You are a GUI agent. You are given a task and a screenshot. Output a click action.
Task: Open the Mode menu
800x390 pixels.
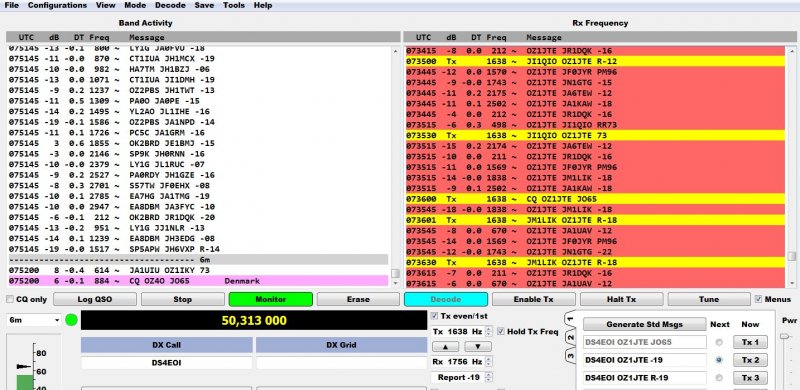pos(135,5)
